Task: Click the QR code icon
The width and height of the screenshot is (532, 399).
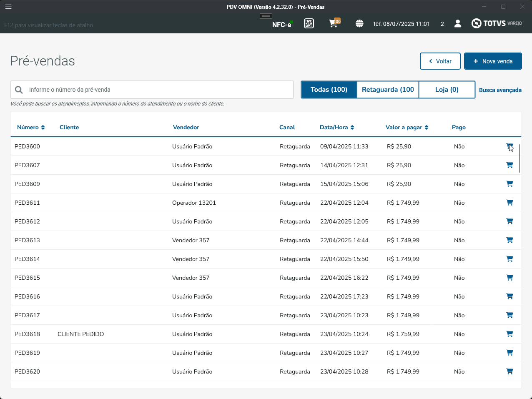Action: 309,24
